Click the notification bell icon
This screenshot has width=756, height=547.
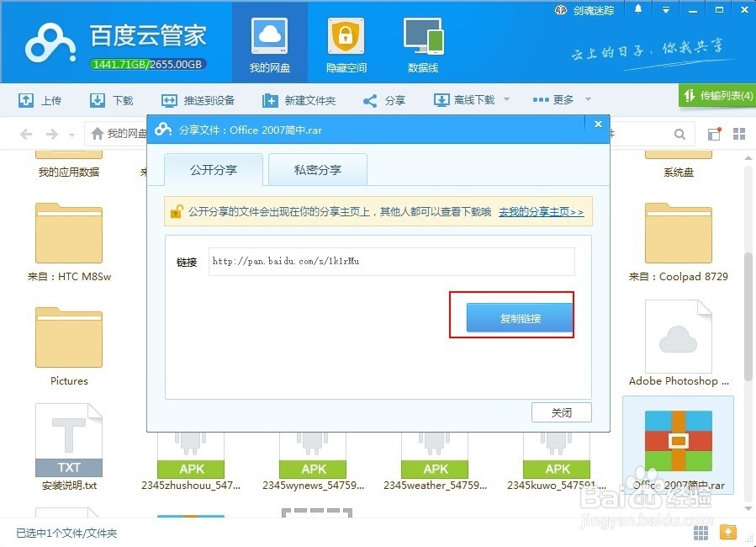click(638, 9)
